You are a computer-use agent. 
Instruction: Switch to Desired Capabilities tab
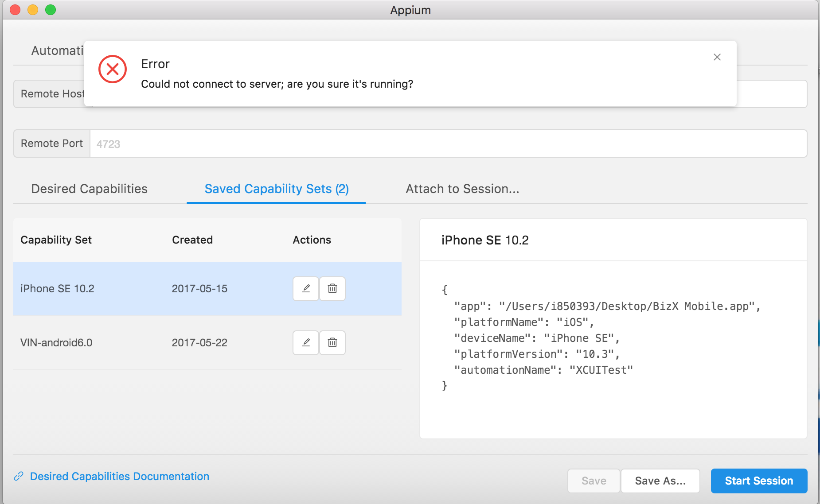(x=90, y=189)
